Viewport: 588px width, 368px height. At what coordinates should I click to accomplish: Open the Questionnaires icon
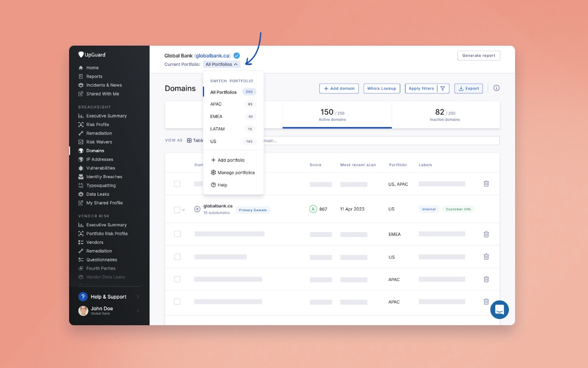click(x=81, y=260)
